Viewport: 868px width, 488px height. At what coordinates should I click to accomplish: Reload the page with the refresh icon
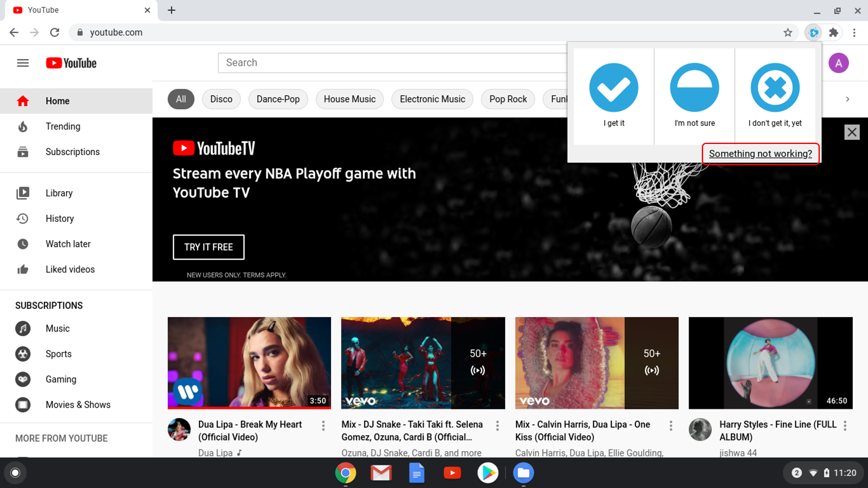[x=55, y=33]
